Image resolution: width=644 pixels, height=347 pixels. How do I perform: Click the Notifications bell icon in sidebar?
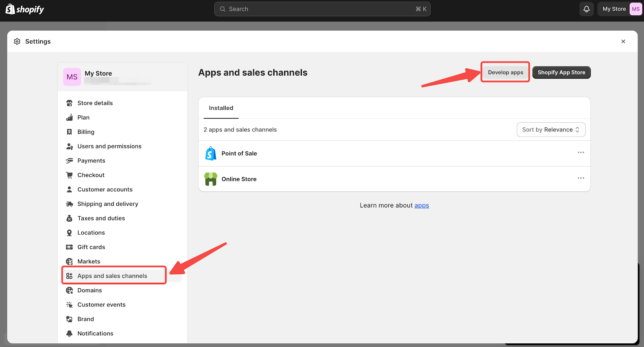coord(69,333)
